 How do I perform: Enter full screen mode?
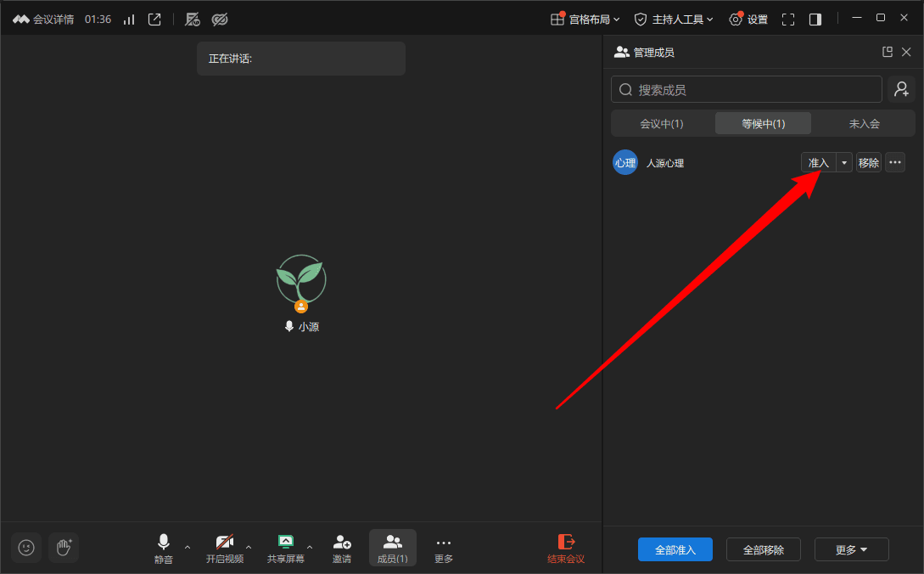[x=788, y=20]
